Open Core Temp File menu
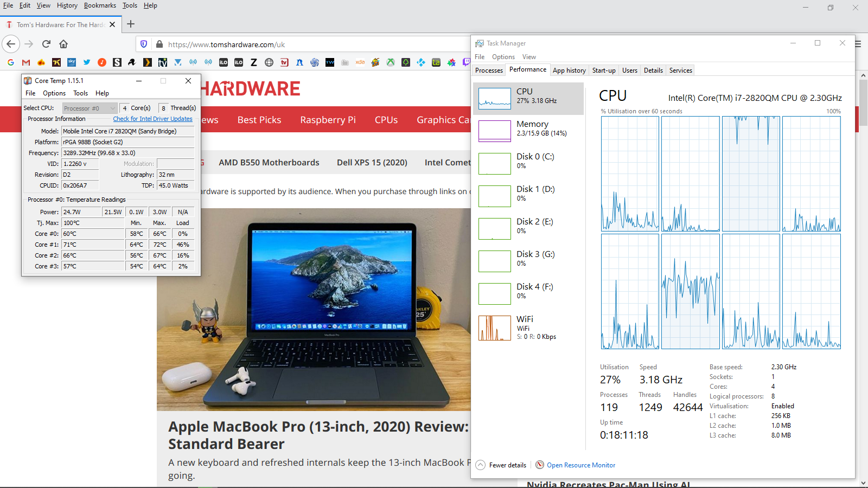Image resolution: width=868 pixels, height=488 pixels. 30,93
